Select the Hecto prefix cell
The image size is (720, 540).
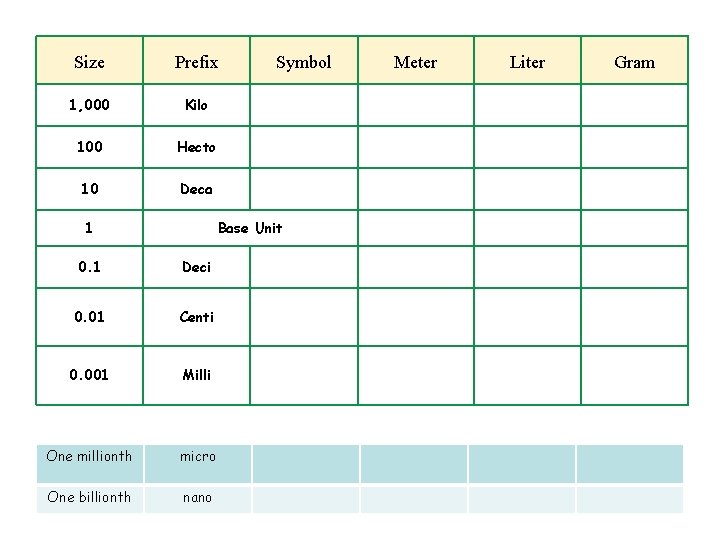(197, 147)
